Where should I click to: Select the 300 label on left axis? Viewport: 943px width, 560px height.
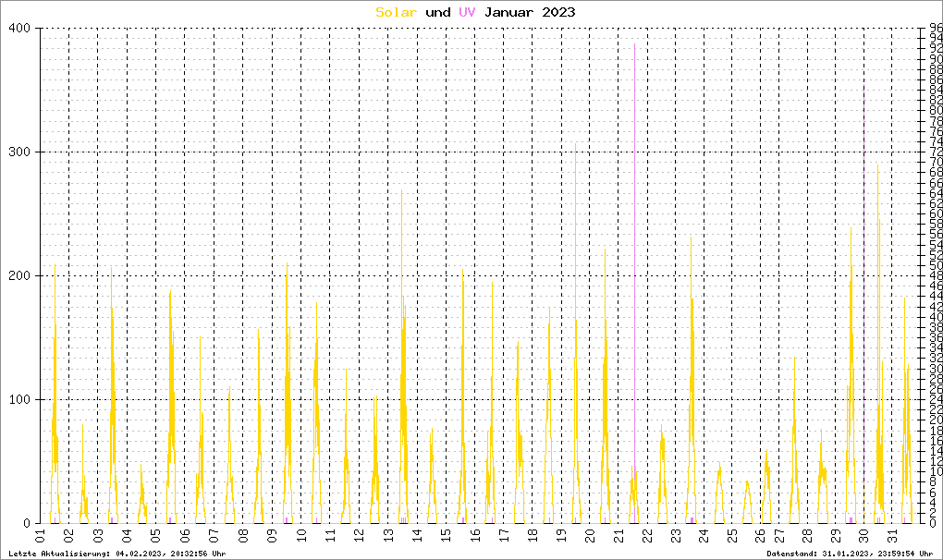[x=20, y=152]
